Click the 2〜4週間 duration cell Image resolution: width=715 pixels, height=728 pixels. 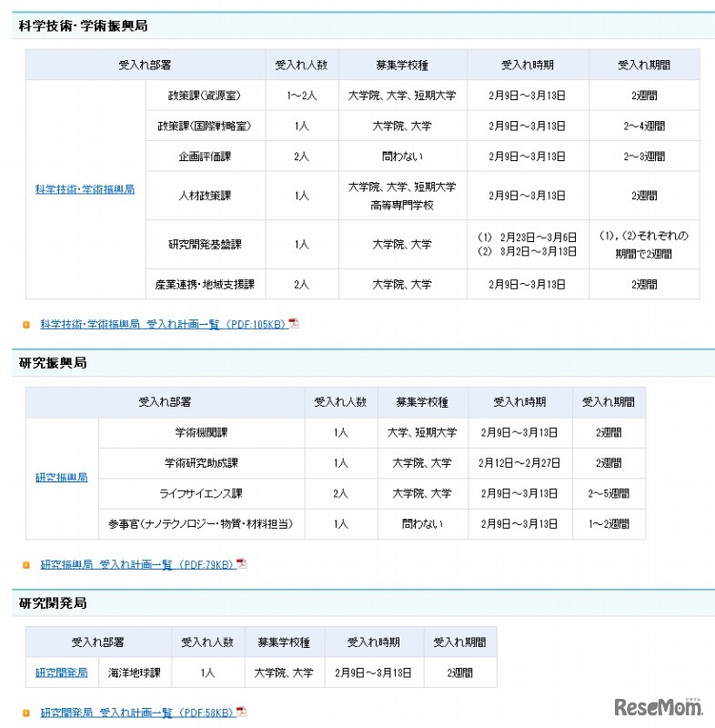tap(644, 126)
